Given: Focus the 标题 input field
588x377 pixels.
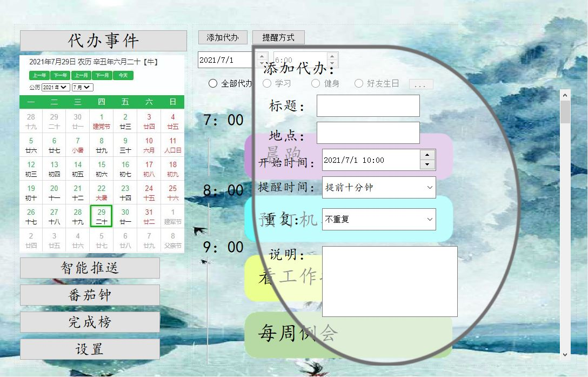Looking at the screenshot, I should (368, 105).
